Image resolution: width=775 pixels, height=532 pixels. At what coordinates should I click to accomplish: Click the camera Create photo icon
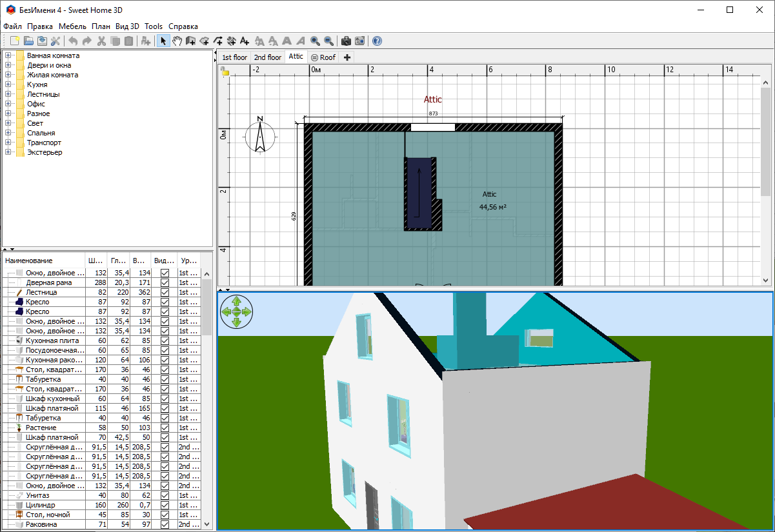346,41
